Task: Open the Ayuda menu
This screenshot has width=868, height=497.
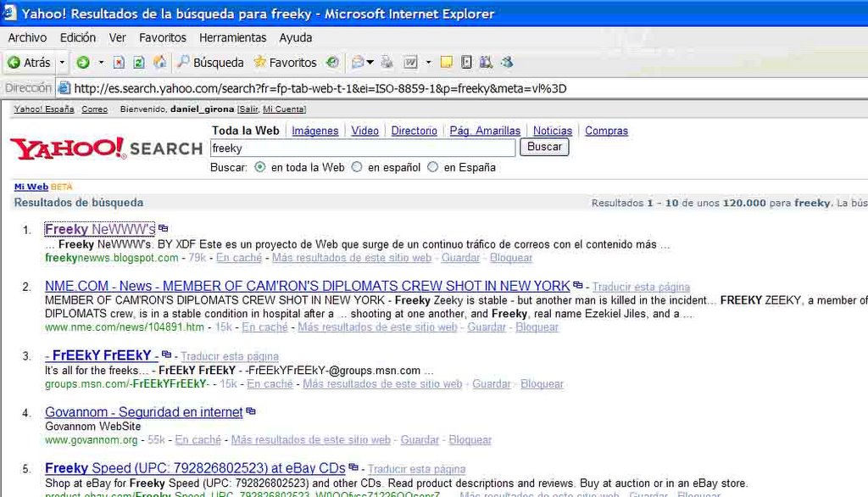Action: click(296, 37)
